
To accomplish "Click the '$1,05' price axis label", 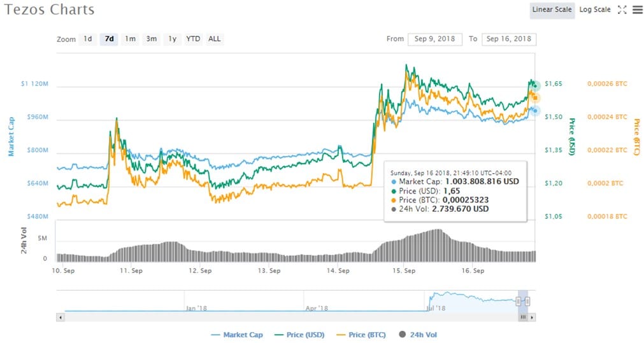I will (554, 216).
